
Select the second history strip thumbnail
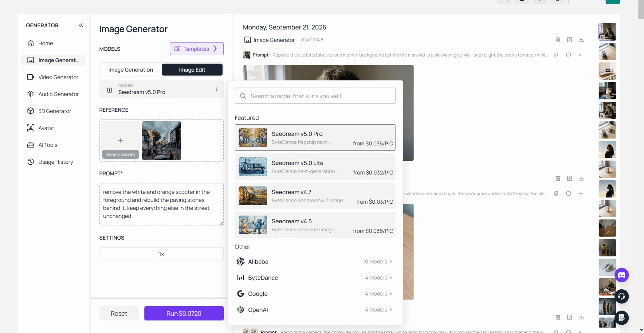tap(607, 51)
